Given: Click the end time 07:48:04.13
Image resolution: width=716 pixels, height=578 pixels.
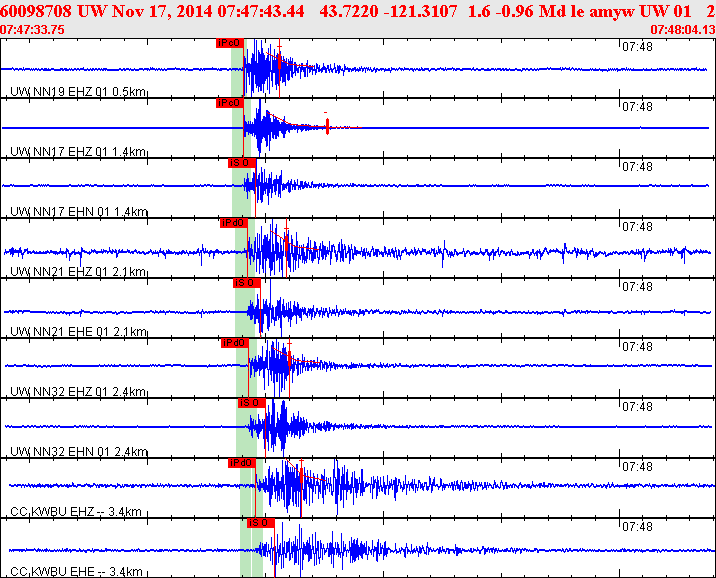Looking at the screenshot, I should click(x=683, y=30).
